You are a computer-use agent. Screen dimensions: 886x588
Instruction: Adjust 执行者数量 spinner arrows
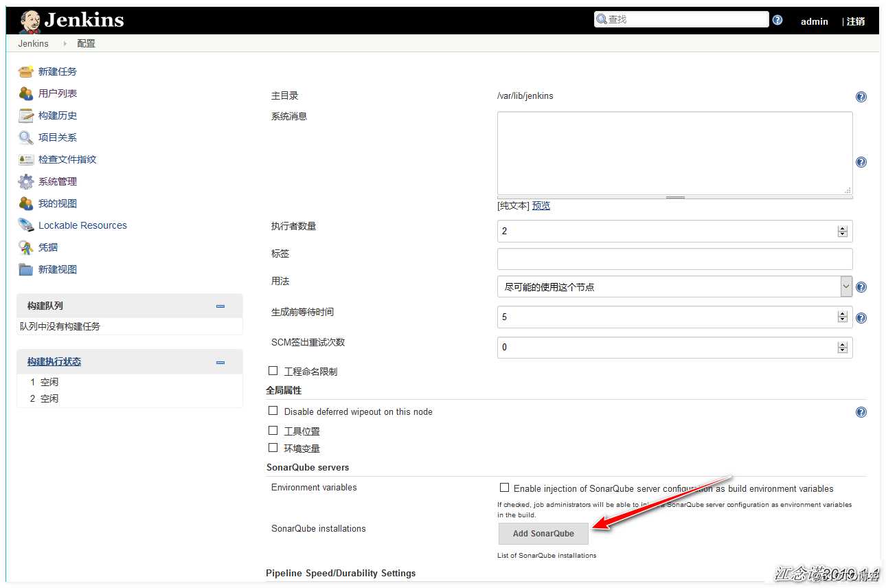pyautogui.click(x=843, y=231)
